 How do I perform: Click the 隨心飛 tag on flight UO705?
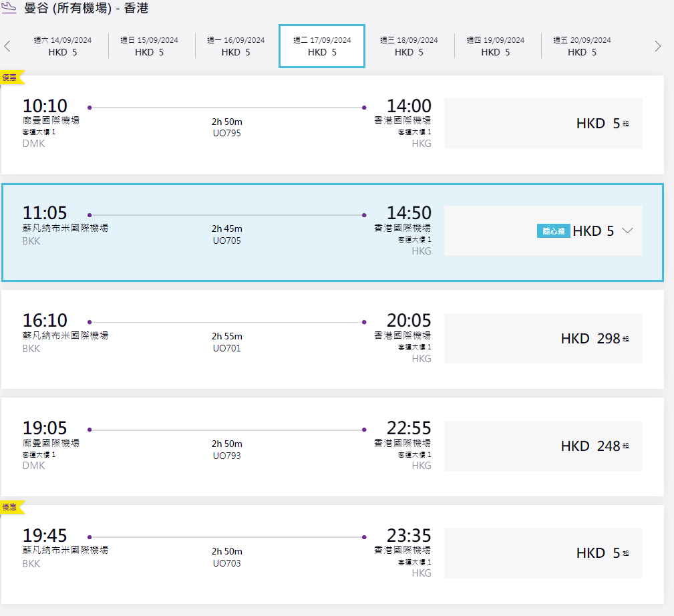(x=553, y=231)
